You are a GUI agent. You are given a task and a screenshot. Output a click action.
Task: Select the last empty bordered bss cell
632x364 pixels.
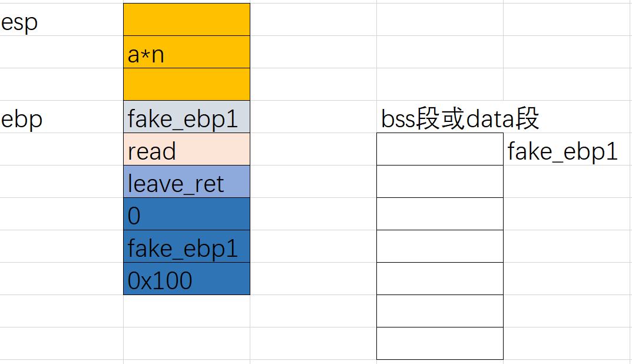coord(439,343)
